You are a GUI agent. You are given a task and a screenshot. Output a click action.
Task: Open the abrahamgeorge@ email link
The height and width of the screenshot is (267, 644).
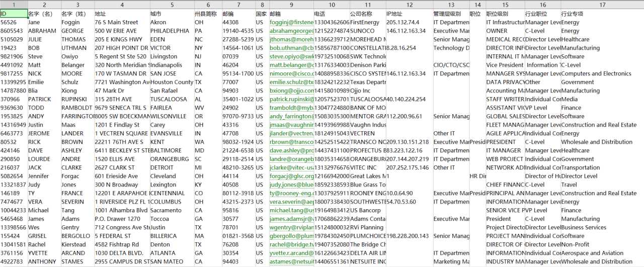(291, 31)
